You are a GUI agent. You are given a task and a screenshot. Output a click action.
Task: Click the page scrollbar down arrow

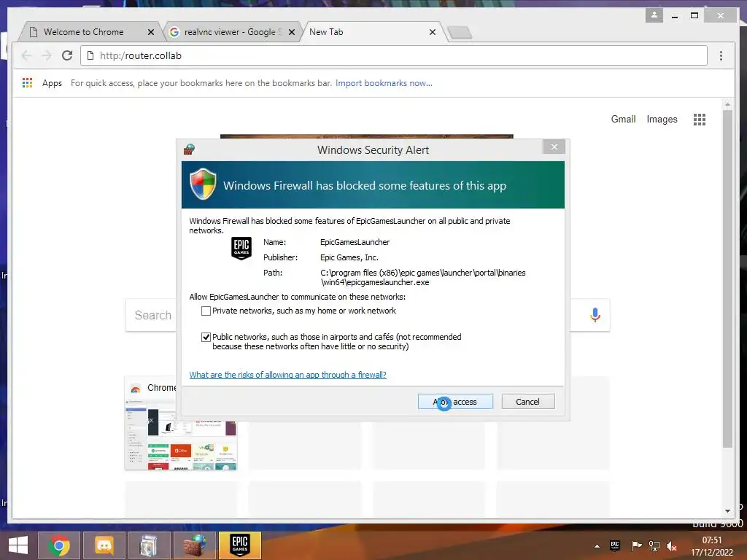[727, 511]
